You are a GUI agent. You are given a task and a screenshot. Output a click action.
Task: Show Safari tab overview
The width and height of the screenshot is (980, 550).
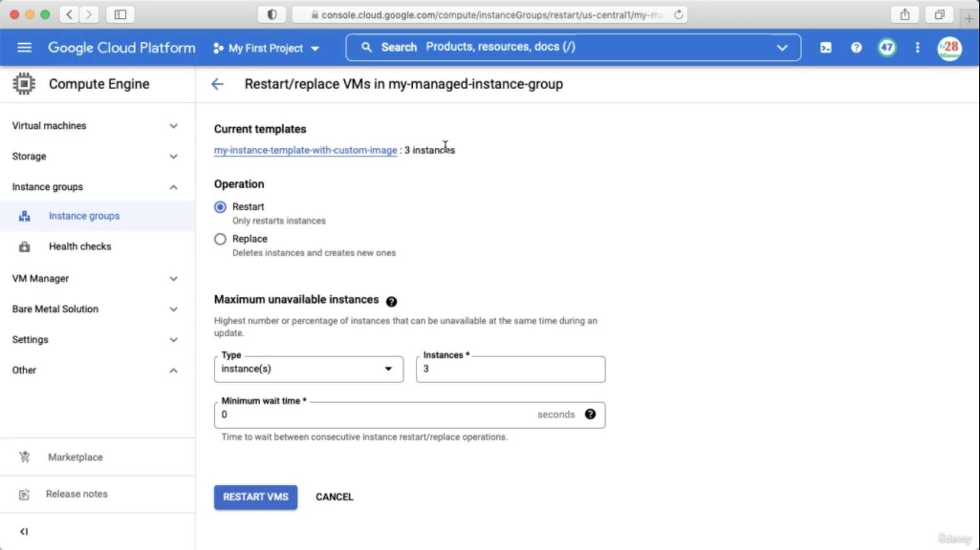coord(940,15)
